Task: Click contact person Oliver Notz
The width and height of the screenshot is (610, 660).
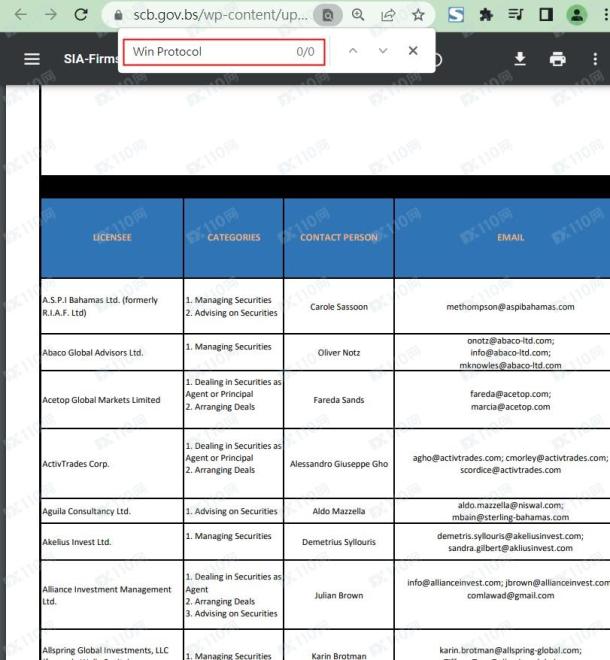Action: pyautogui.click(x=339, y=353)
